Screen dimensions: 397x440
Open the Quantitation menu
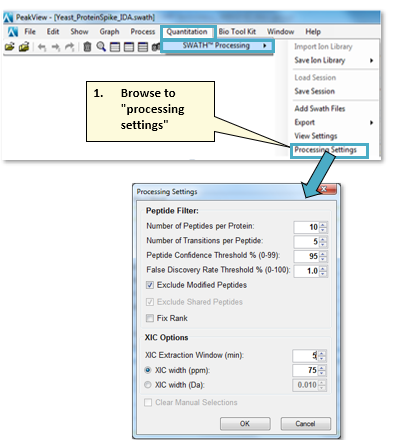pos(187,32)
